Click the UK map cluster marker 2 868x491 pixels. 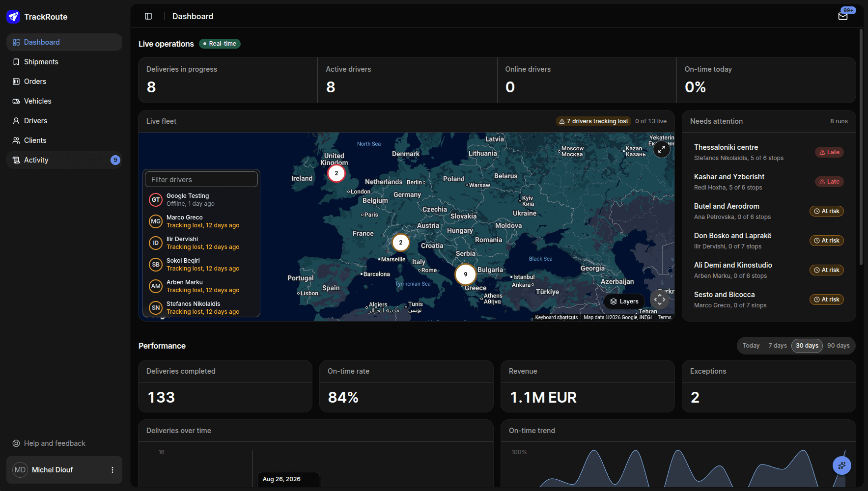tap(336, 173)
